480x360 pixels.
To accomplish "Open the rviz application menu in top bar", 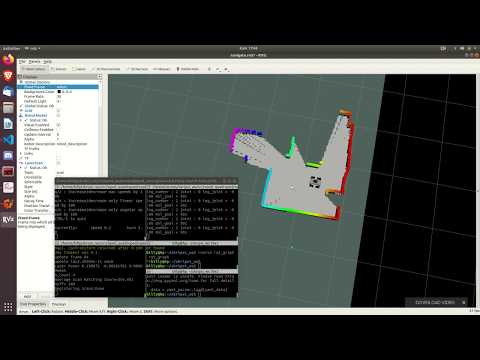I will coord(32,48).
